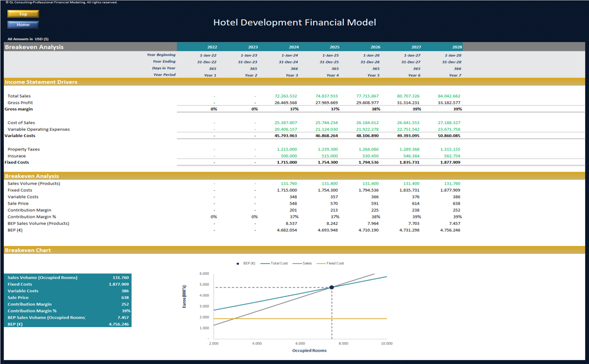Select the 2024 year column header

[x=294, y=47]
